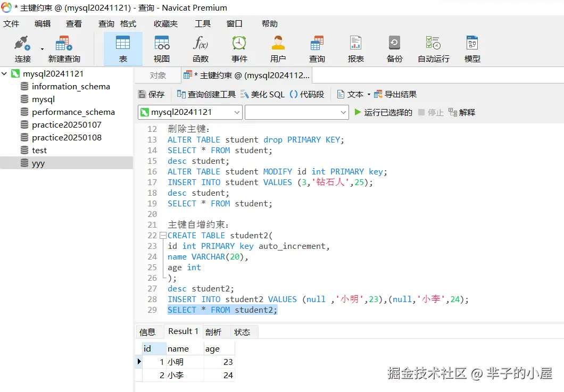Open the 查询 menu in the menu bar
Screen dimensions: 564x392
pos(106,24)
